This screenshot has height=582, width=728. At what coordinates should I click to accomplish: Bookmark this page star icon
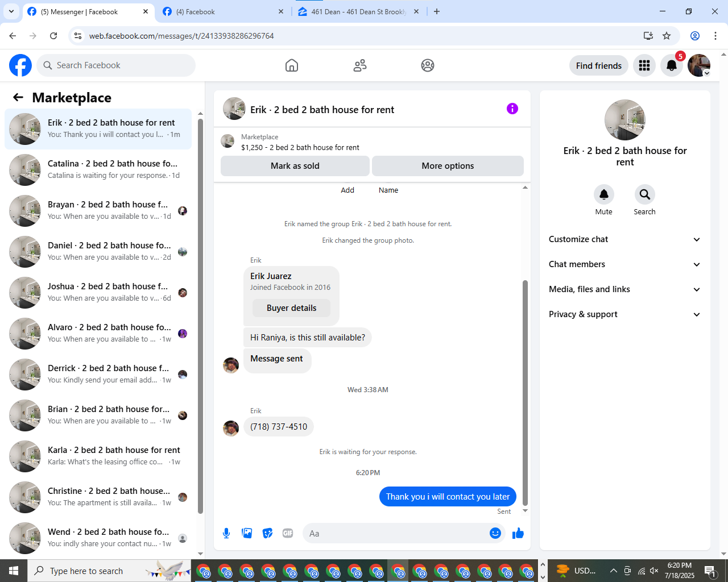667,36
